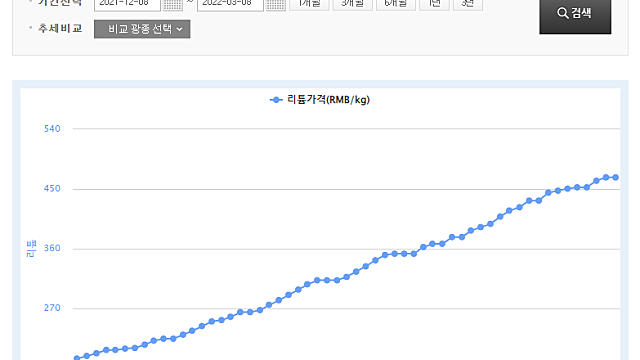
Task: Click the 추세비교 label
Action: coord(60,28)
